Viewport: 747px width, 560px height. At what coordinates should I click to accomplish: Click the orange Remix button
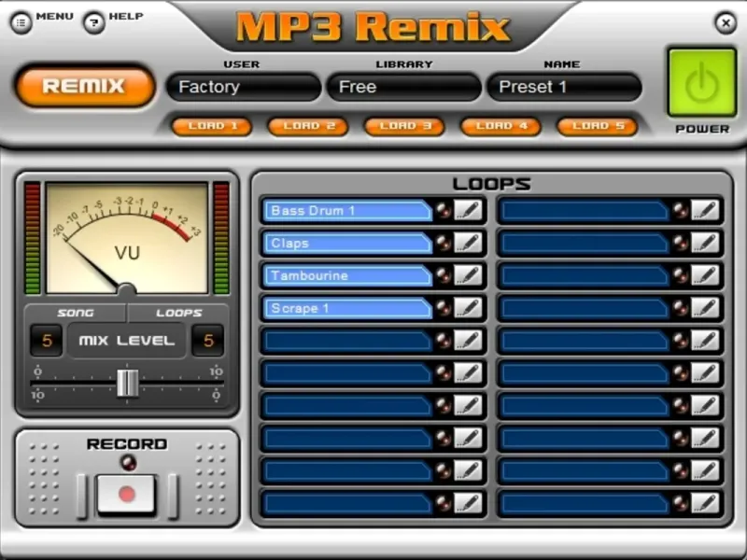[85, 86]
